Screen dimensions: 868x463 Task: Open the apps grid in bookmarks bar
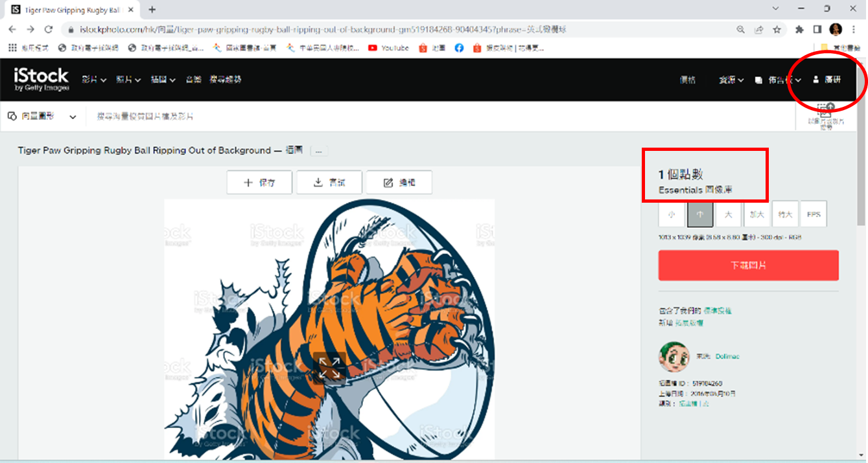tap(11, 48)
